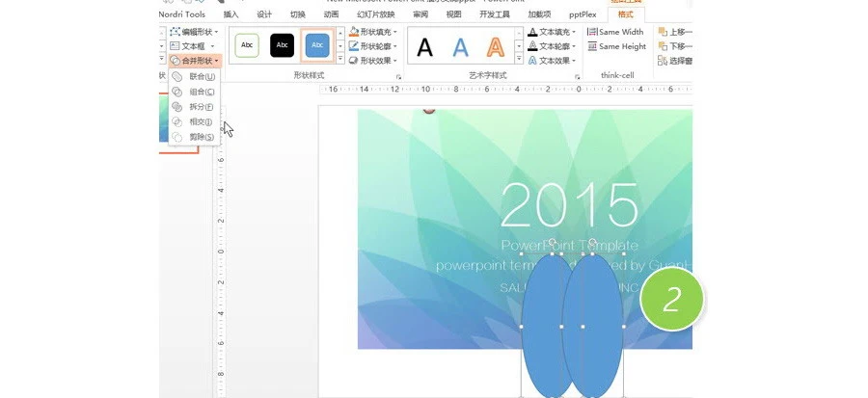
Task: Apply the black filled Abc shape style
Action: click(282, 45)
